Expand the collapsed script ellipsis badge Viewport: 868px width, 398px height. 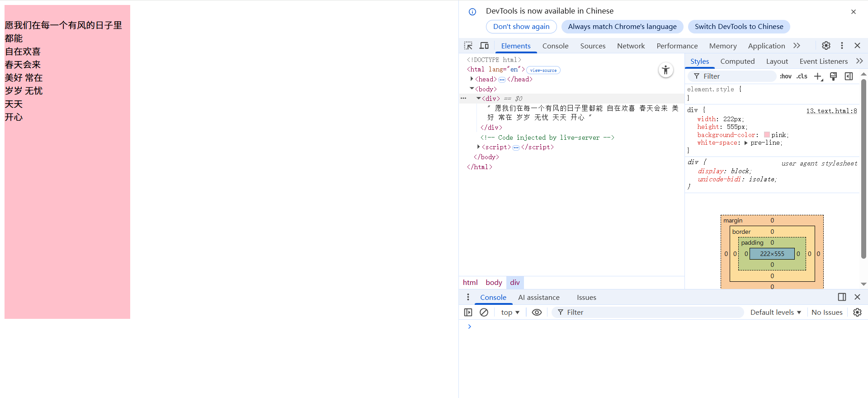pyautogui.click(x=516, y=147)
